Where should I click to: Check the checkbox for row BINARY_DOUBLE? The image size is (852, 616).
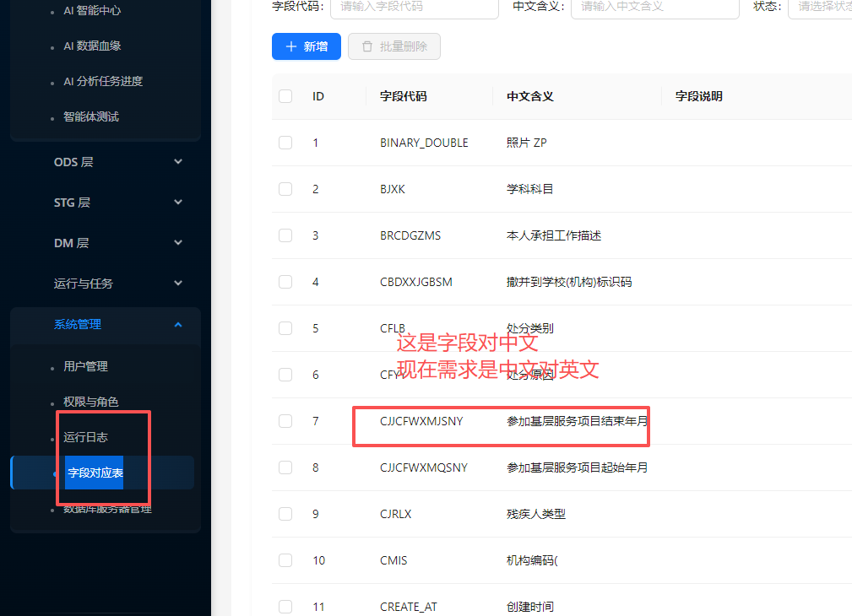pos(285,143)
